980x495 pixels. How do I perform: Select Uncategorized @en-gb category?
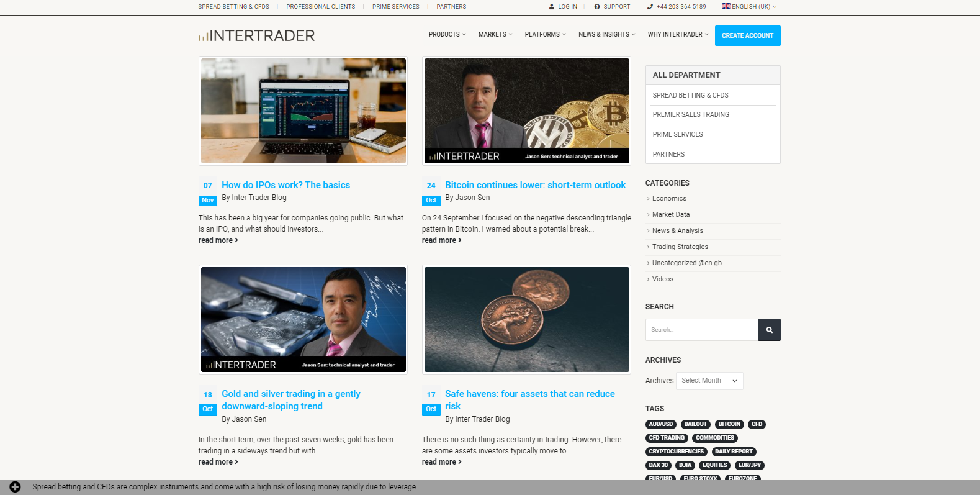pyautogui.click(x=687, y=263)
